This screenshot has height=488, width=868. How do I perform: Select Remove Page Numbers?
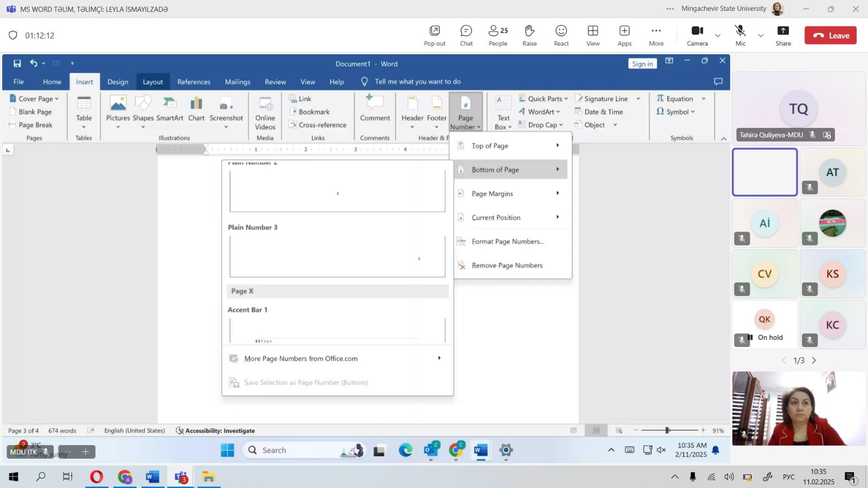click(510, 265)
